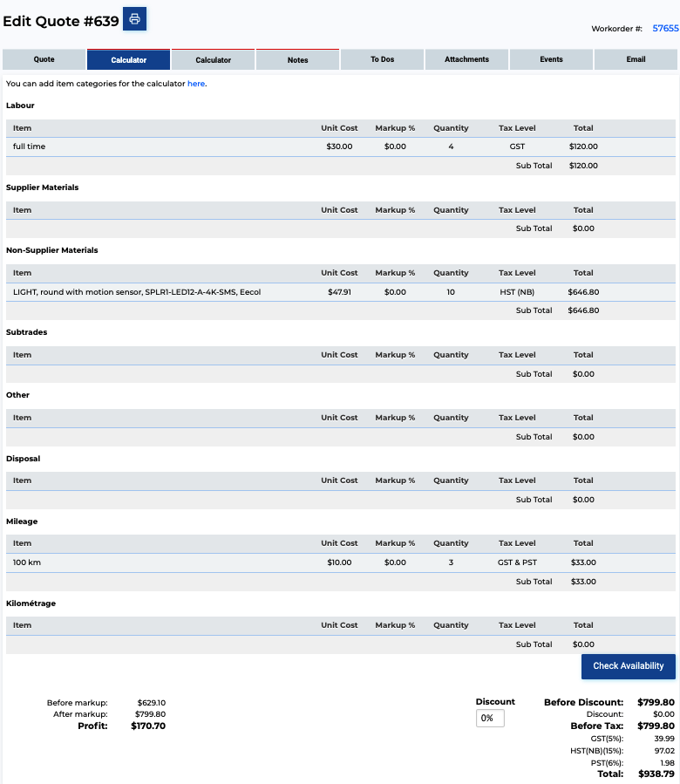Click the Mileage Sub Total amount $33.00
The height and width of the screenshot is (784, 680).
pyautogui.click(x=583, y=582)
